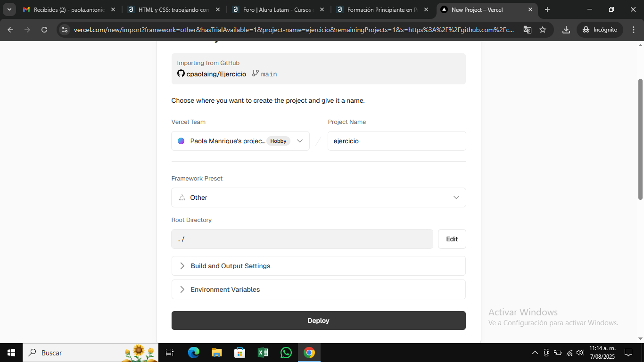Launch Microsoft Edge from the taskbar

coord(193,353)
